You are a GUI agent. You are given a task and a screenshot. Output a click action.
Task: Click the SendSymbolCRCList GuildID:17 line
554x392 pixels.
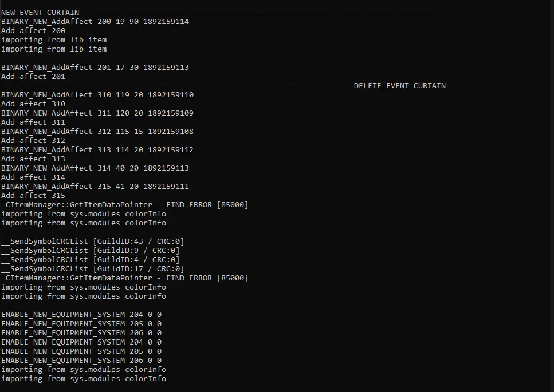click(x=92, y=269)
